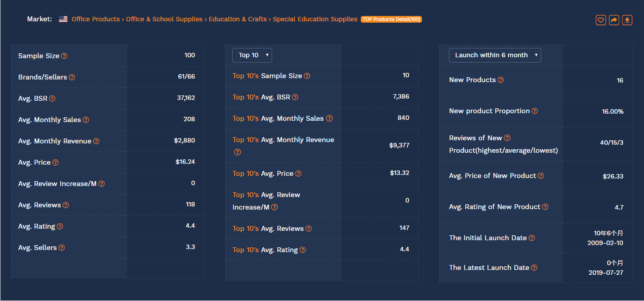Click help icon next to New product Proportion
The height and width of the screenshot is (301, 644).
[535, 111]
